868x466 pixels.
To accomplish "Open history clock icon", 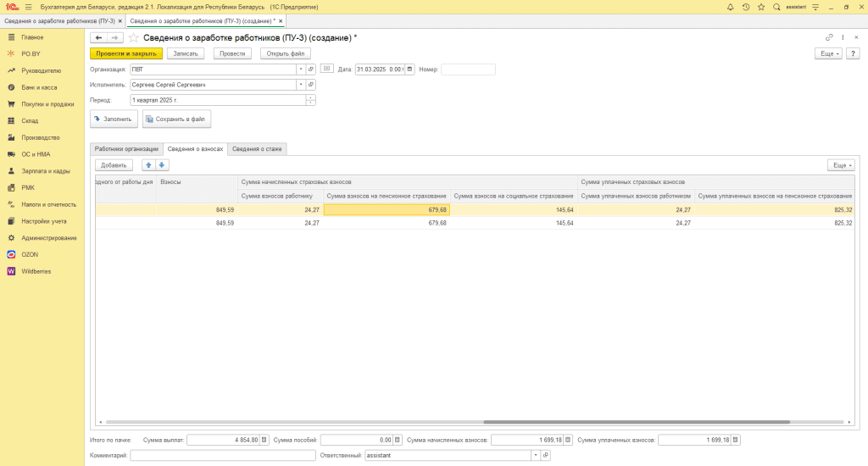I will coord(746,7).
